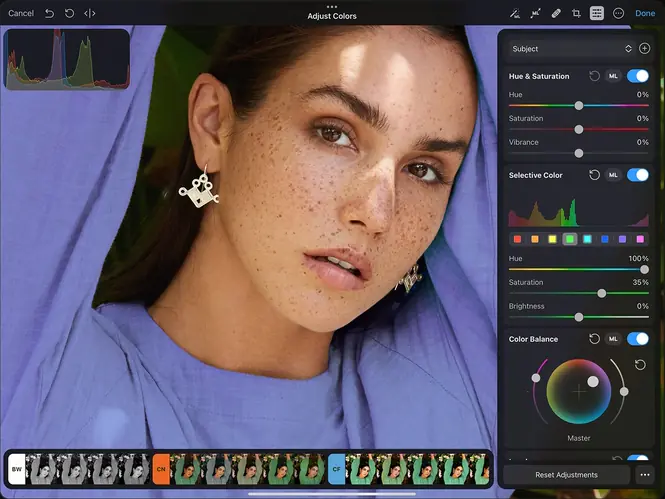
Task: Apply the first CF preset thumbnail
Action: [x=360, y=469]
